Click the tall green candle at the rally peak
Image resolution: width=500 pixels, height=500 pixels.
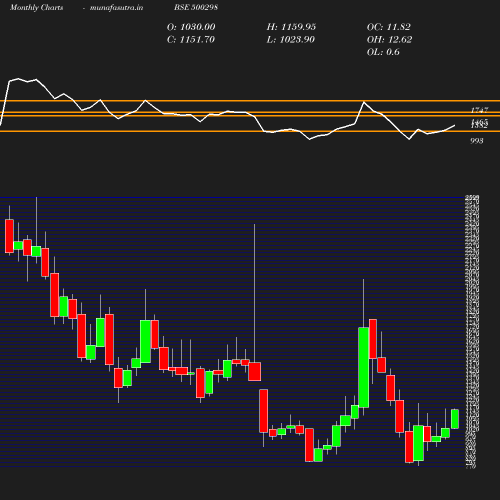(x=363, y=367)
